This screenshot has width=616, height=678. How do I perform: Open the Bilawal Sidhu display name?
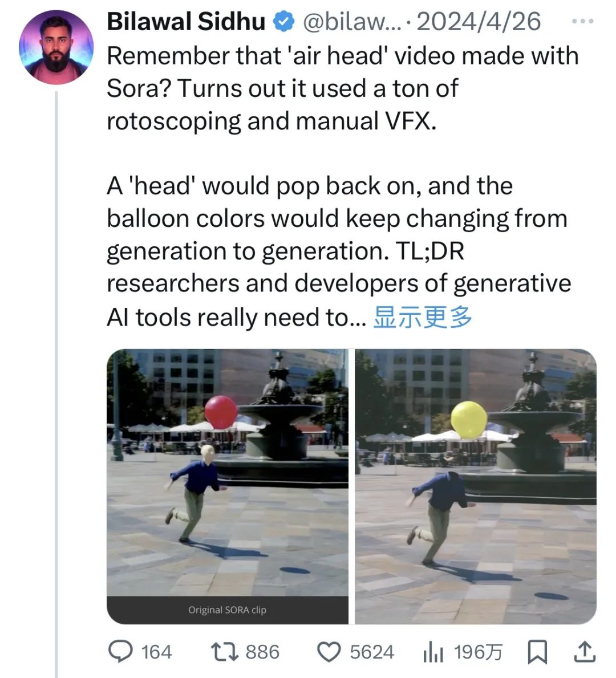click(186, 21)
